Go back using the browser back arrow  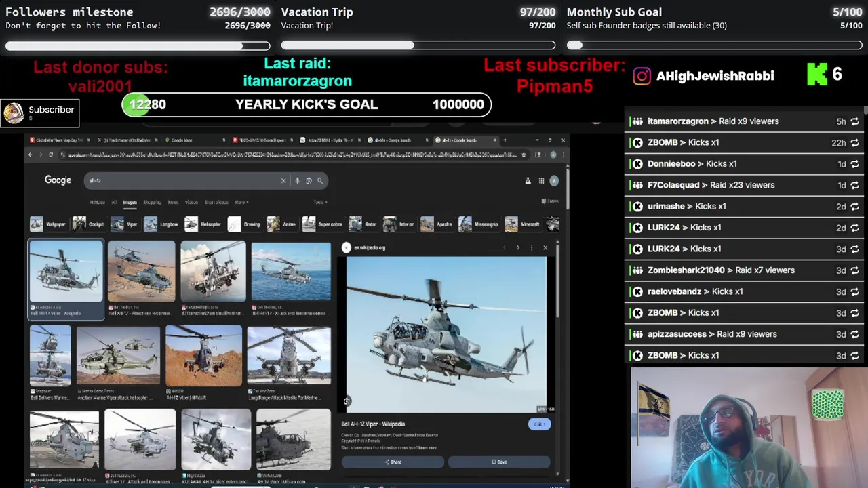coord(30,155)
